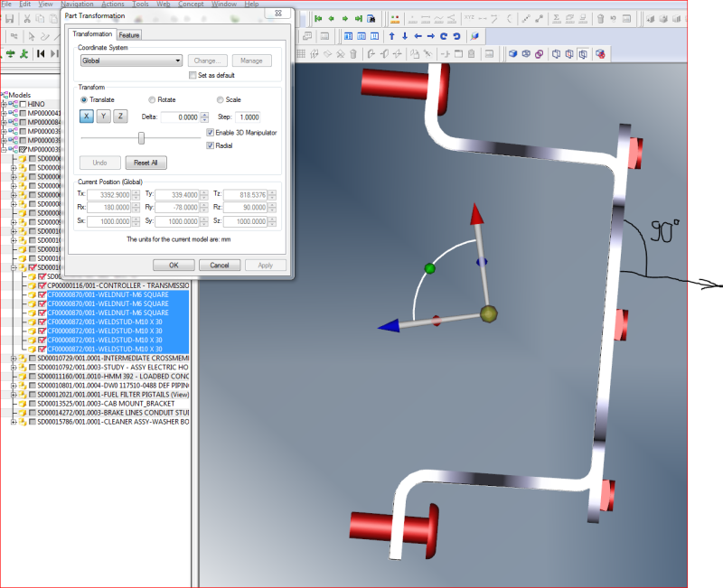Click the cube icon with red prohibition mark
Image resolution: width=723 pixels, height=588 pixels.
point(600,54)
